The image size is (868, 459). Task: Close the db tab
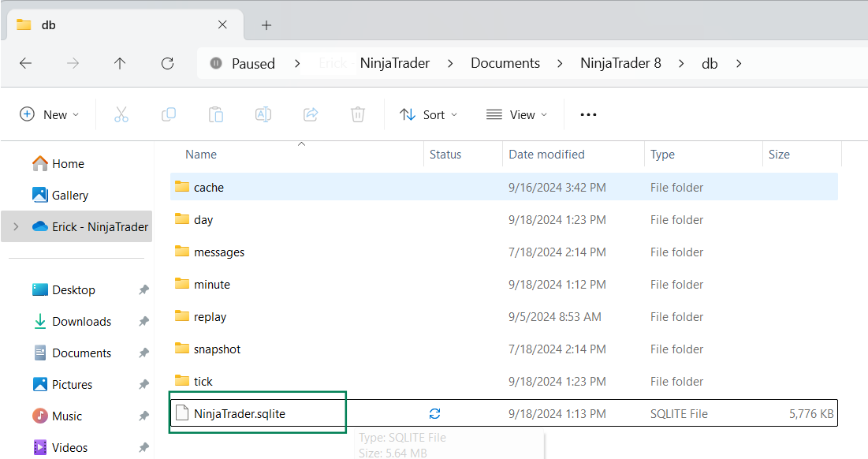pos(223,24)
